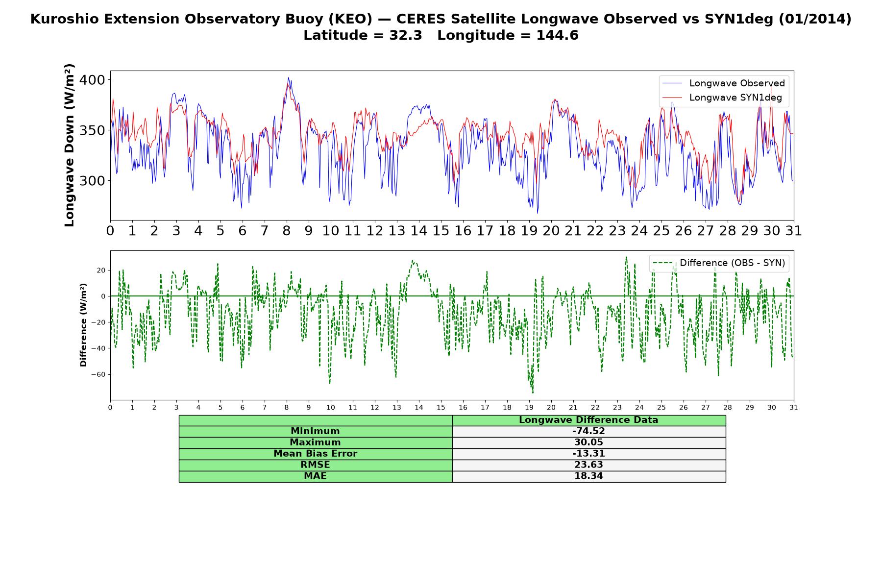Select the MAE value 18.34

click(x=588, y=476)
